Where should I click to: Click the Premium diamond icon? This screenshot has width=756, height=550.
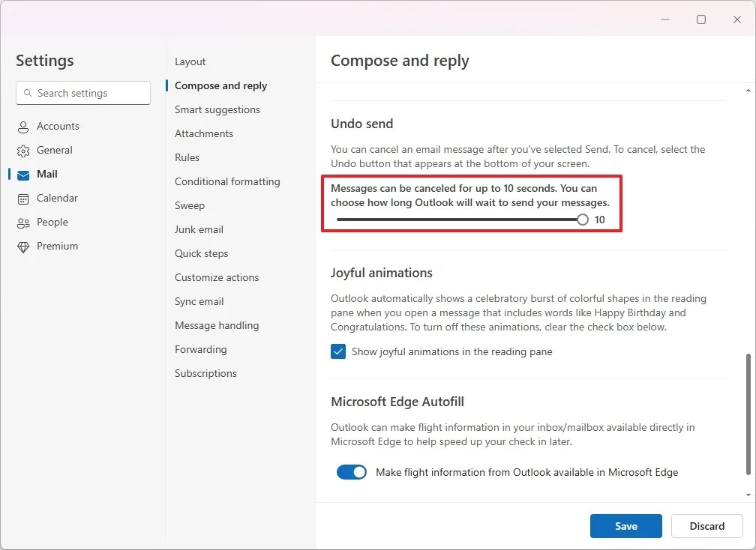point(23,246)
